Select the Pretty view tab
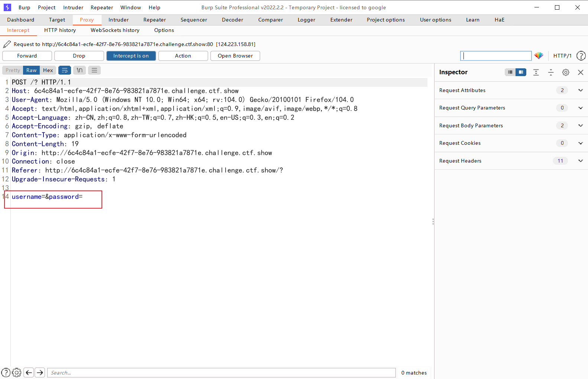 [13, 70]
